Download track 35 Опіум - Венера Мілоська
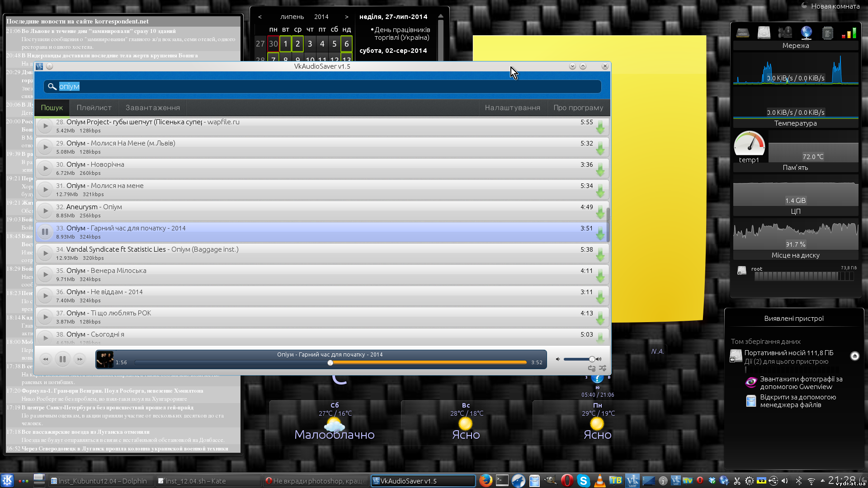868x488 pixels. tap(600, 276)
